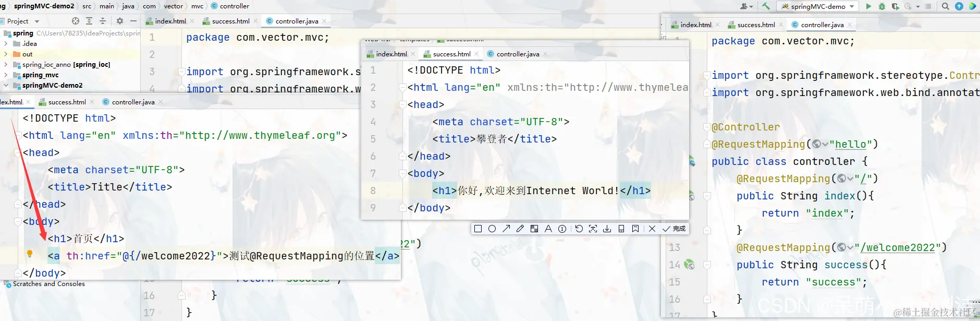The image size is (980, 321).
Task: Select controller.java tab in the left main editor
Action: 297,21
